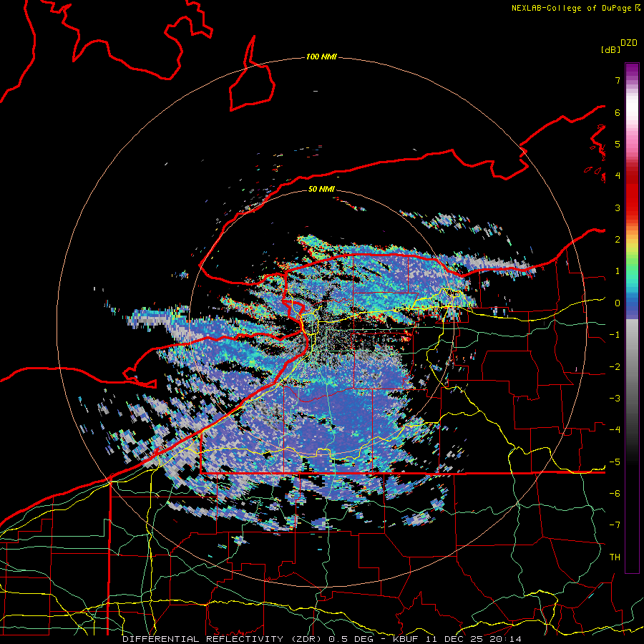This screenshot has width=644, height=644.
Task: Click the -7 value on the color scale
Action: (x=615, y=525)
